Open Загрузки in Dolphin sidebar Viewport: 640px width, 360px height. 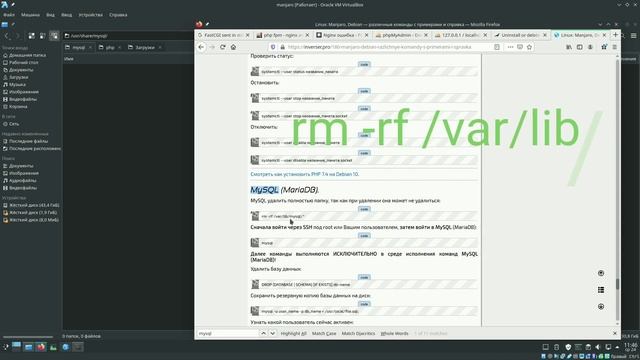pyautogui.click(x=19, y=77)
